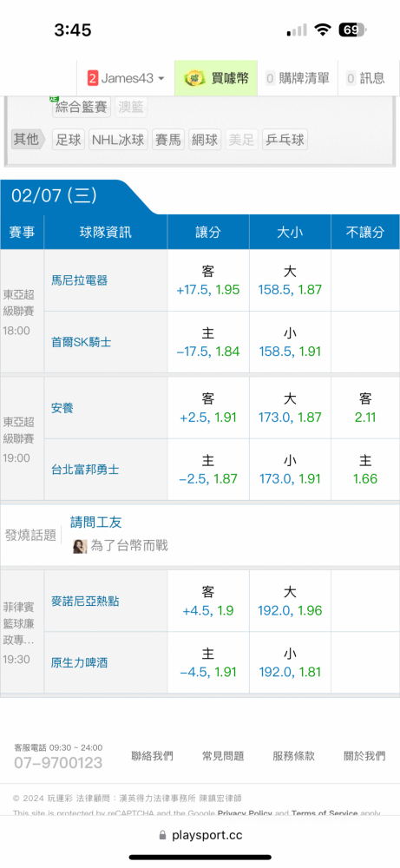Select the 乒乓球 category
This screenshot has width=400, height=868.
[x=285, y=140]
